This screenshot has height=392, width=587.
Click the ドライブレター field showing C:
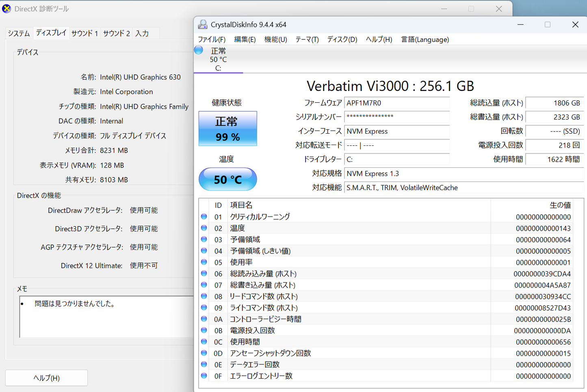[397, 159]
